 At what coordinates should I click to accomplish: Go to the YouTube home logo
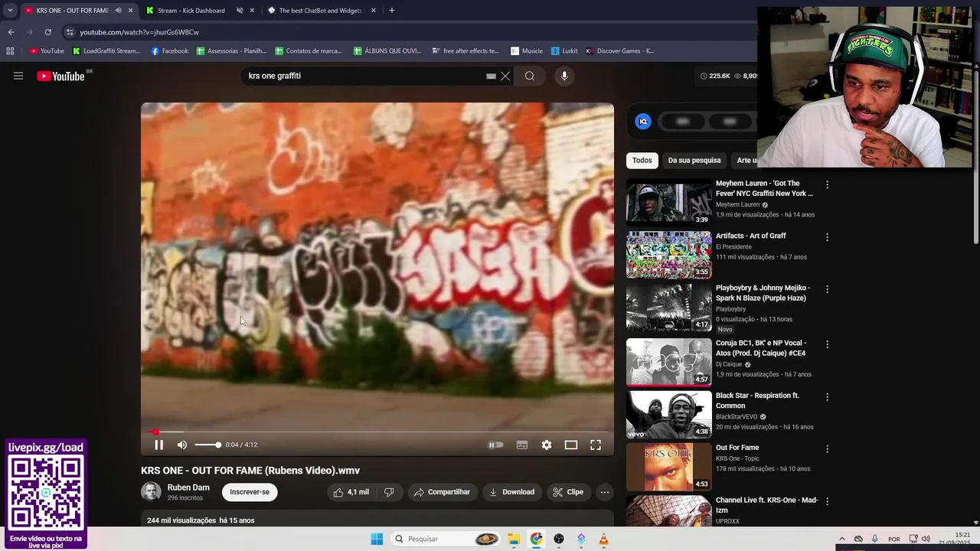point(60,76)
